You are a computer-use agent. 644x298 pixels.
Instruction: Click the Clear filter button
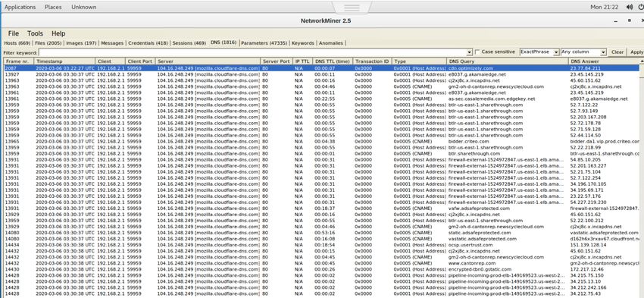coord(617,52)
